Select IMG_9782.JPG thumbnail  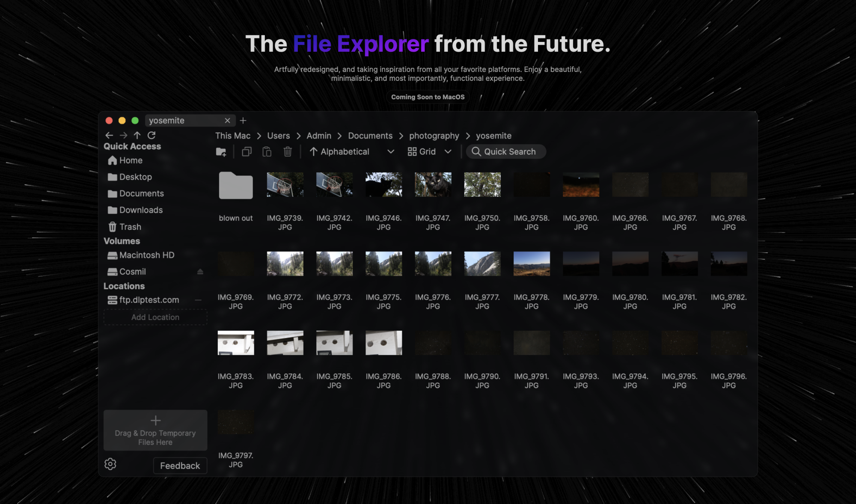[729, 264]
